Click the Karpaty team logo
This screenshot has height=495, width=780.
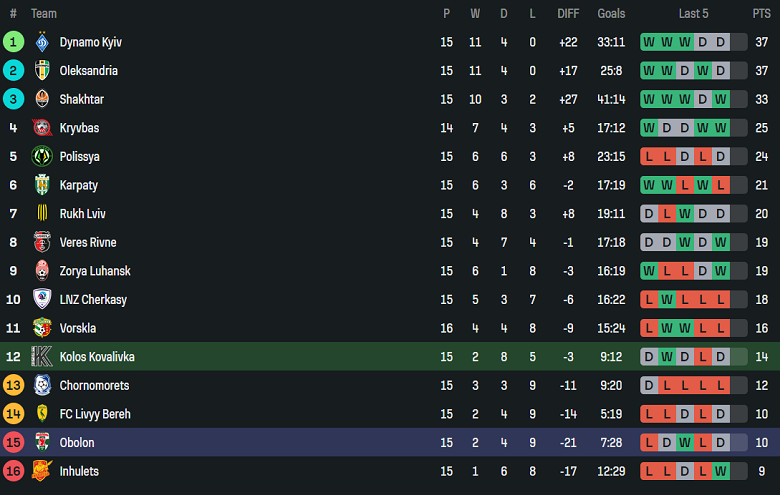point(42,185)
